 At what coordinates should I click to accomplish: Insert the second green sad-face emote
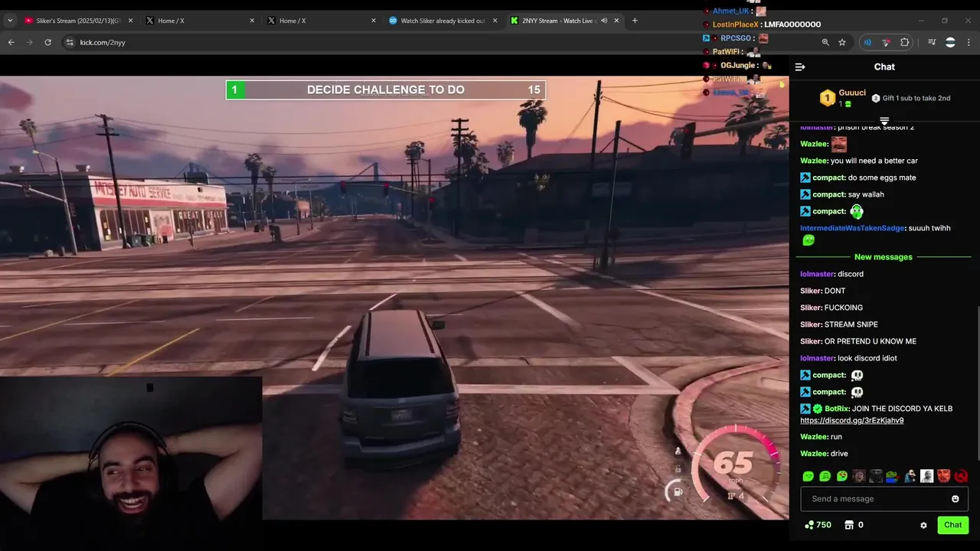[825, 476]
